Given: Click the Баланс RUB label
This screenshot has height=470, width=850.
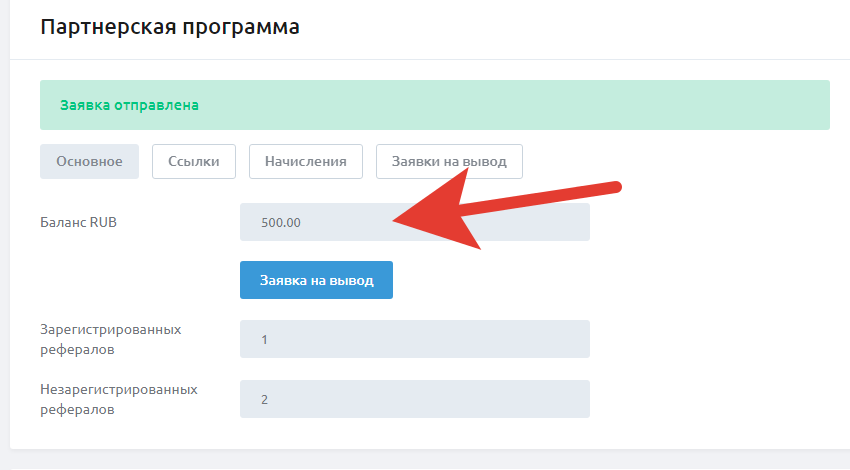Looking at the screenshot, I should tap(79, 222).
